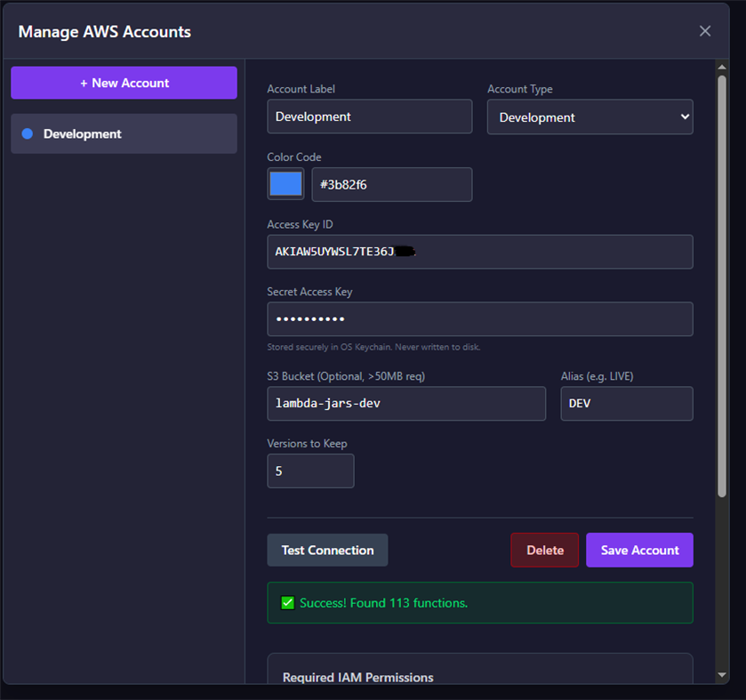The width and height of the screenshot is (746, 700).
Task: Focus the Access Key ID field
Action: click(479, 252)
